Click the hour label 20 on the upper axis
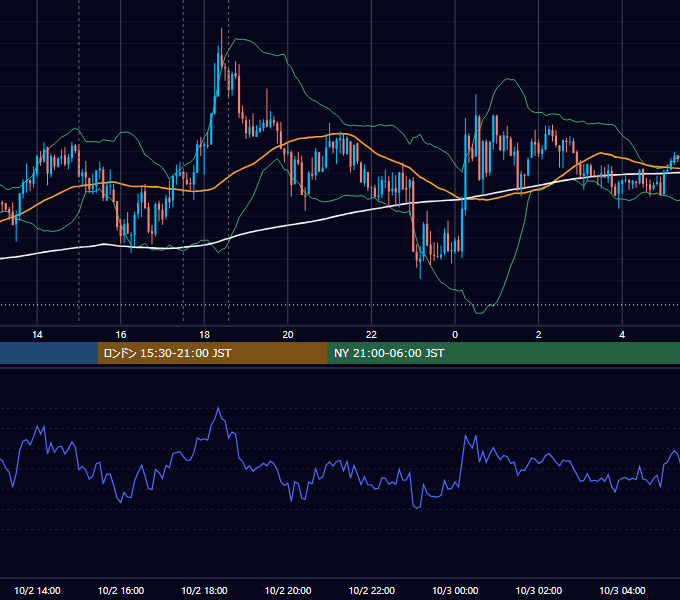The height and width of the screenshot is (600, 680). (x=288, y=335)
